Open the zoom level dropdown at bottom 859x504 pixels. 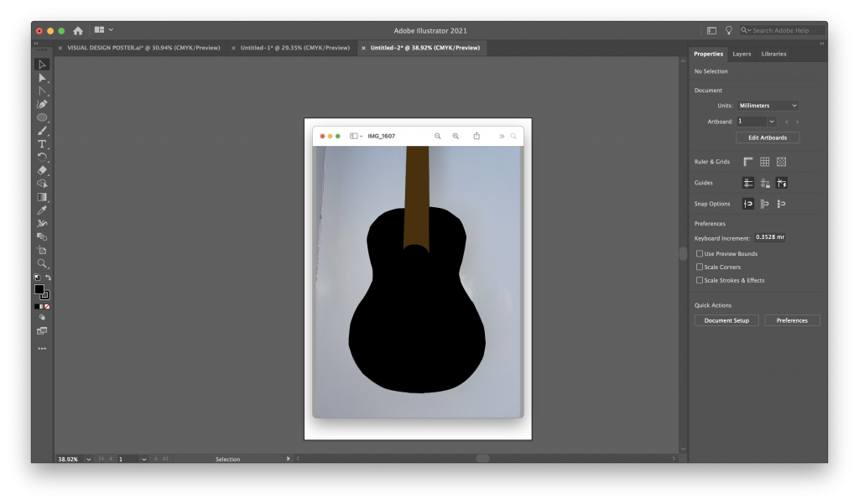pyautogui.click(x=86, y=459)
